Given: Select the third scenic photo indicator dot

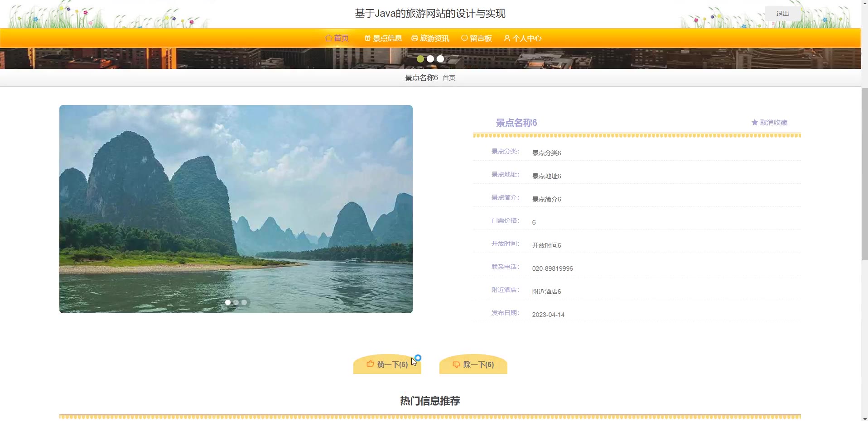Looking at the screenshot, I should pyautogui.click(x=244, y=302).
